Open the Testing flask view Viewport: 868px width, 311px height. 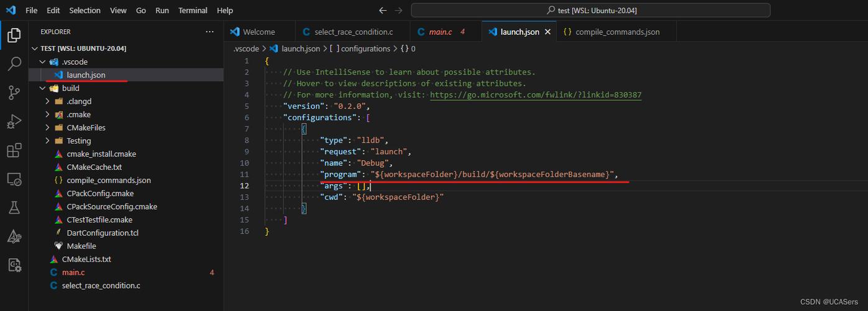pos(14,208)
